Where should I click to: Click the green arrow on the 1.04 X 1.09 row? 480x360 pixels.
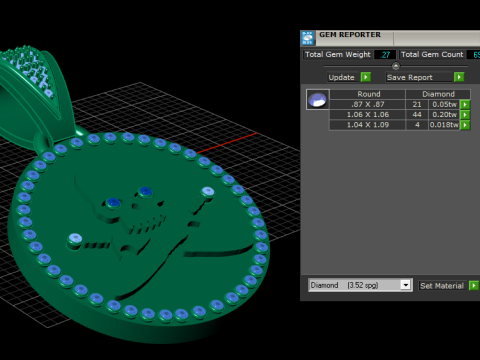[465, 125]
